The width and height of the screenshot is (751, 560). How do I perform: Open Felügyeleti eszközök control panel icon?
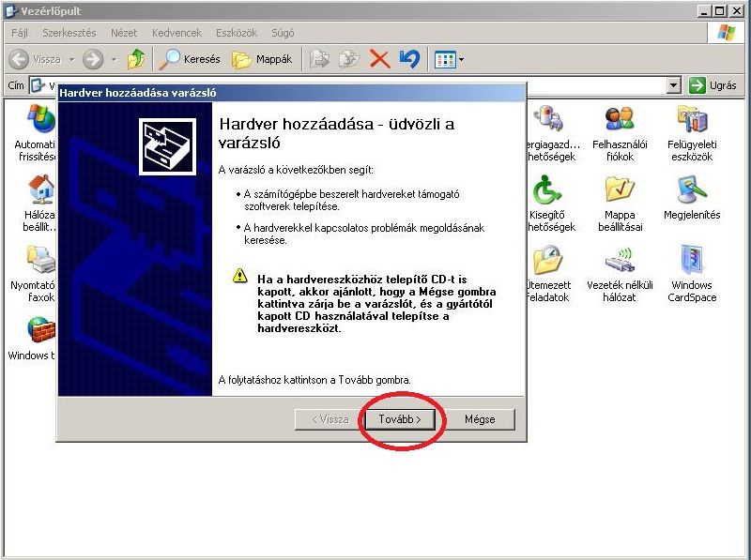coord(691,121)
